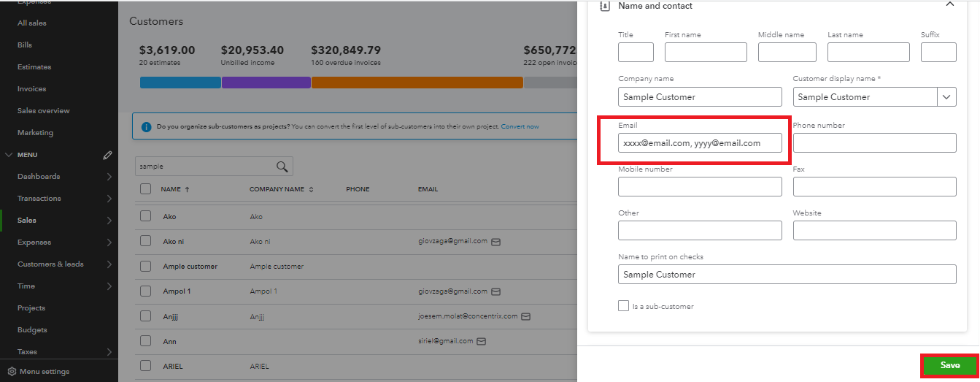The image size is (980, 382).
Task: Click the pencil edit icon beside MENU
Action: [x=108, y=155]
